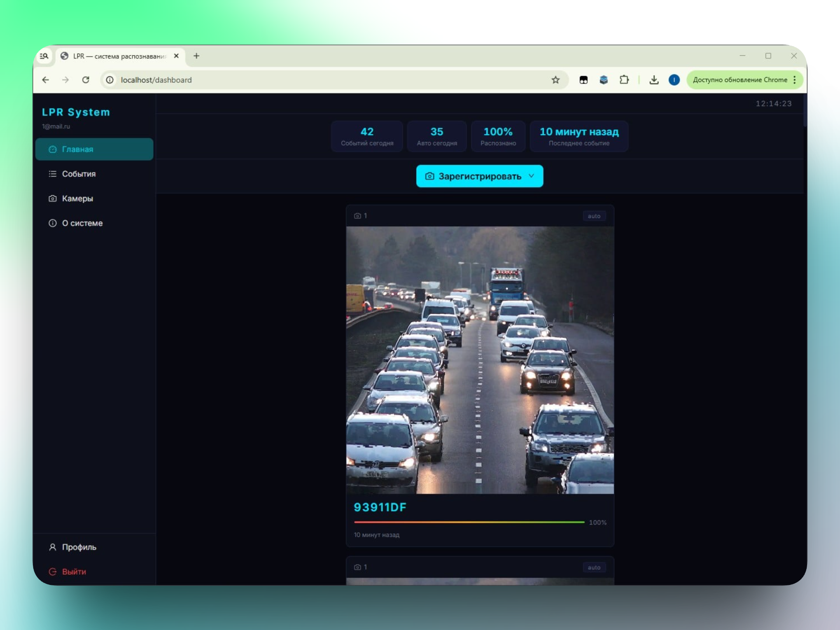Click the 1@mail.ru account email
Screen dimensions: 840x630
(x=56, y=126)
